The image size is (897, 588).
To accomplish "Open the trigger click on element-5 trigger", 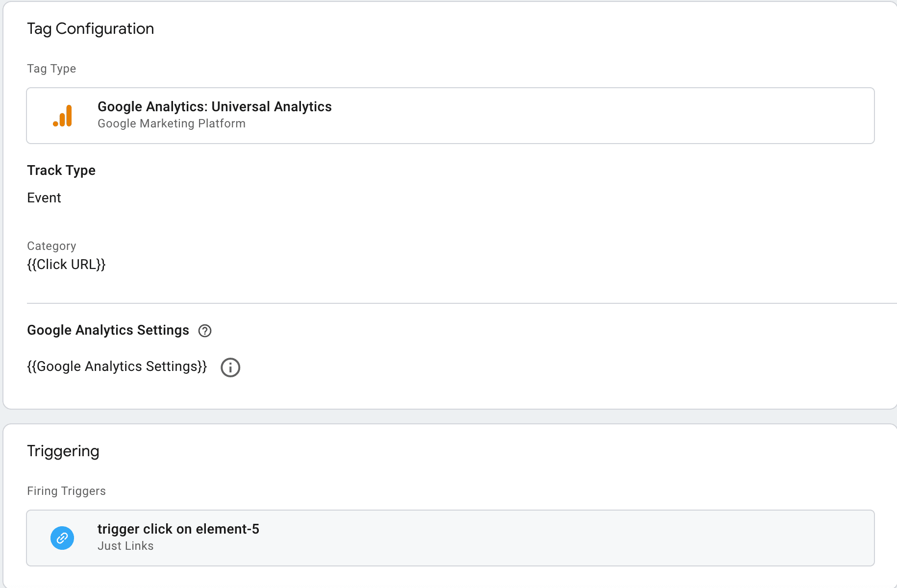I will 450,538.
